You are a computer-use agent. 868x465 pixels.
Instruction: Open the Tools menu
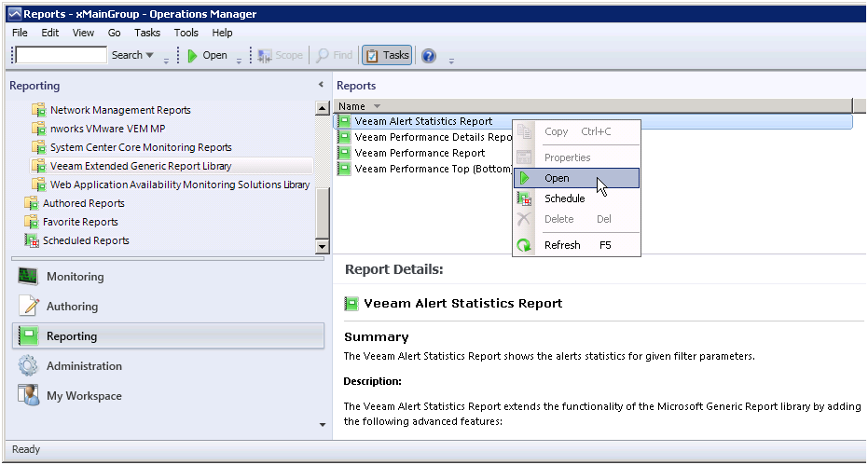tap(186, 33)
